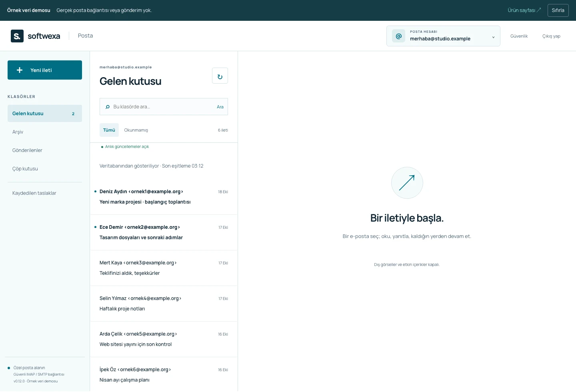
Task: Open email 'Tasarım dosyaları ve sonraki adımlar'
Action: [x=164, y=232]
